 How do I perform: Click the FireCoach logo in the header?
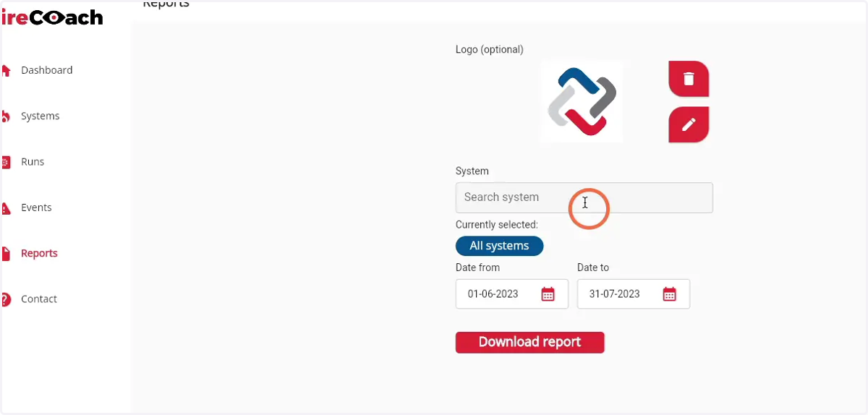coord(51,17)
